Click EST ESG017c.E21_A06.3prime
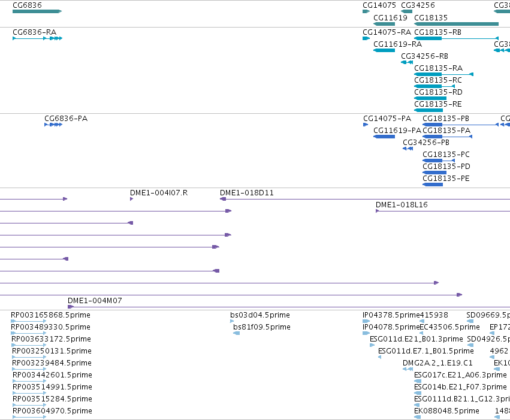The height and width of the screenshot is (420, 510). pyautogui.click(x=418, y=381)
